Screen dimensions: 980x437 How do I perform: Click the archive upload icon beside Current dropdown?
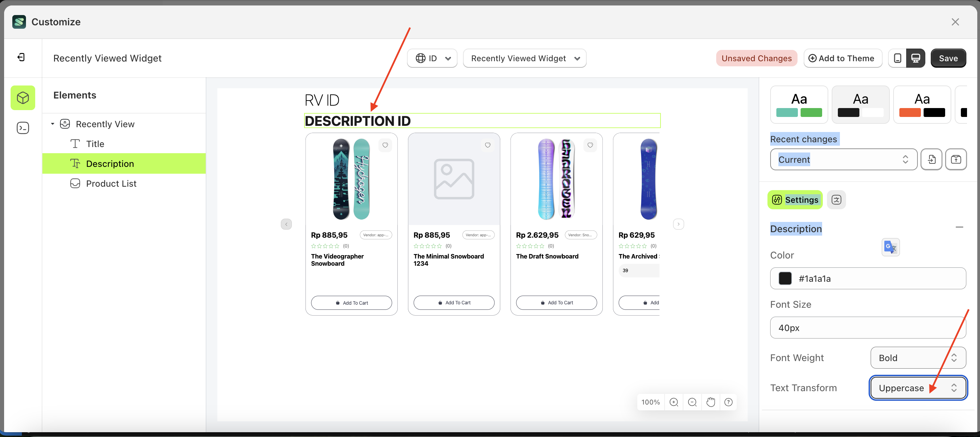click(x=956, y=159)
